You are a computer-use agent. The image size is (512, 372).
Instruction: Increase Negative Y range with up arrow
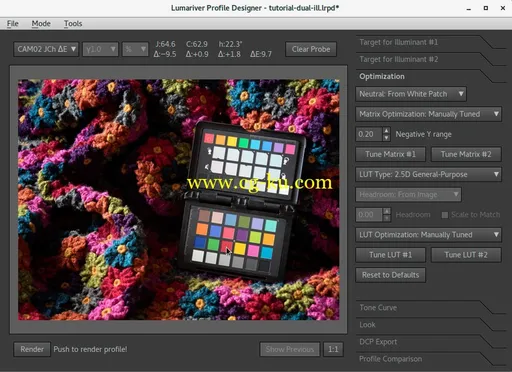(386, 131)
